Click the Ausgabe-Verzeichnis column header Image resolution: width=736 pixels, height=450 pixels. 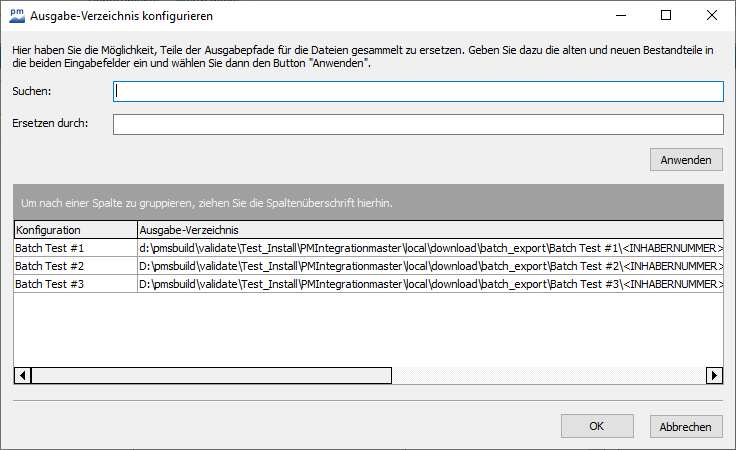click(428, 230)
